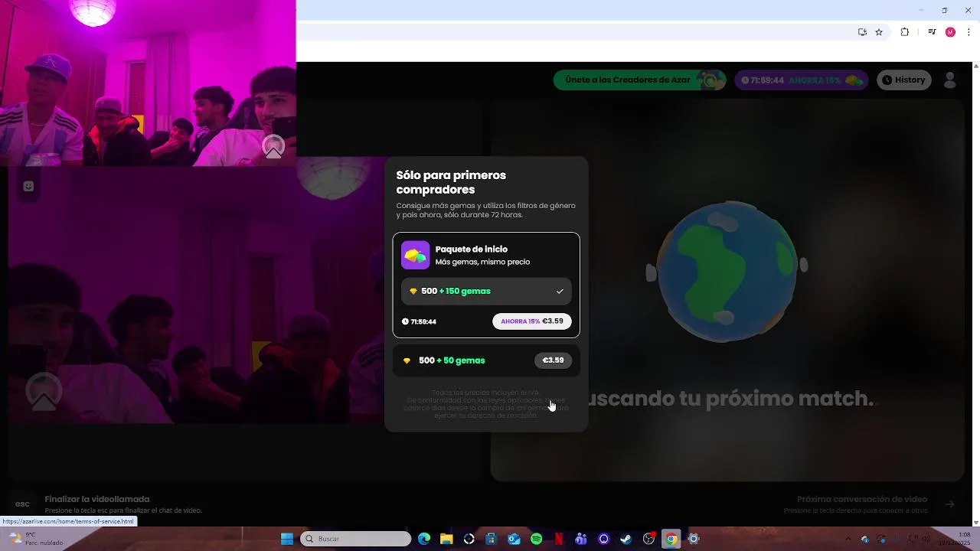This screenshot has height=551, width=980.
Task: Click the 71:59:44 AHORRA 15% header offer pill
Action: click(801, 80)
